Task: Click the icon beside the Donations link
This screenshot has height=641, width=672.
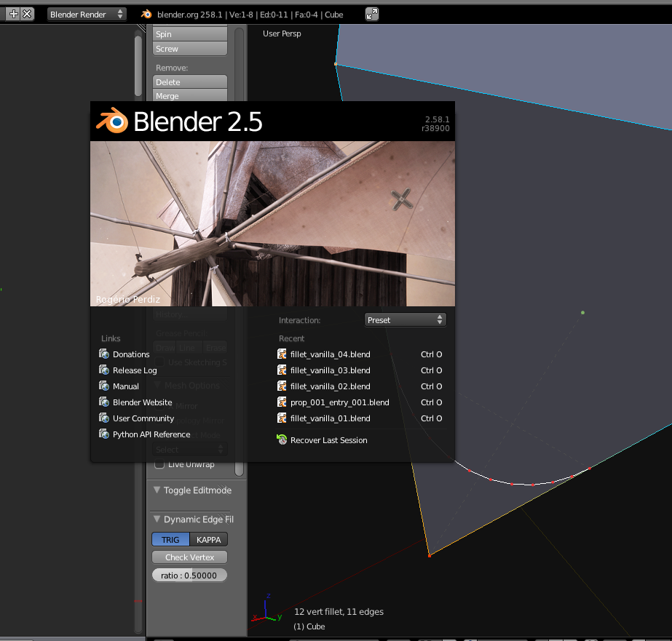Action: (103, 354)
